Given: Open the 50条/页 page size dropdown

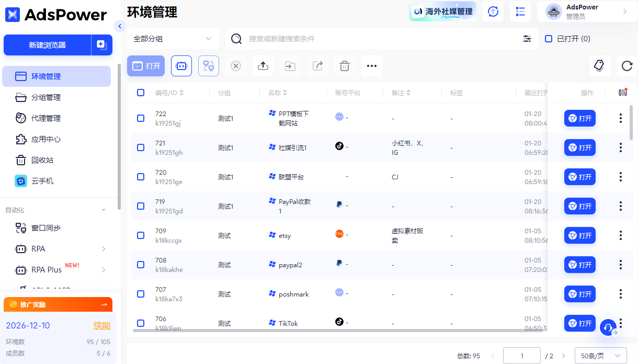Looking at the screenshot, I should pyautogui.click(x=601, y=356).
